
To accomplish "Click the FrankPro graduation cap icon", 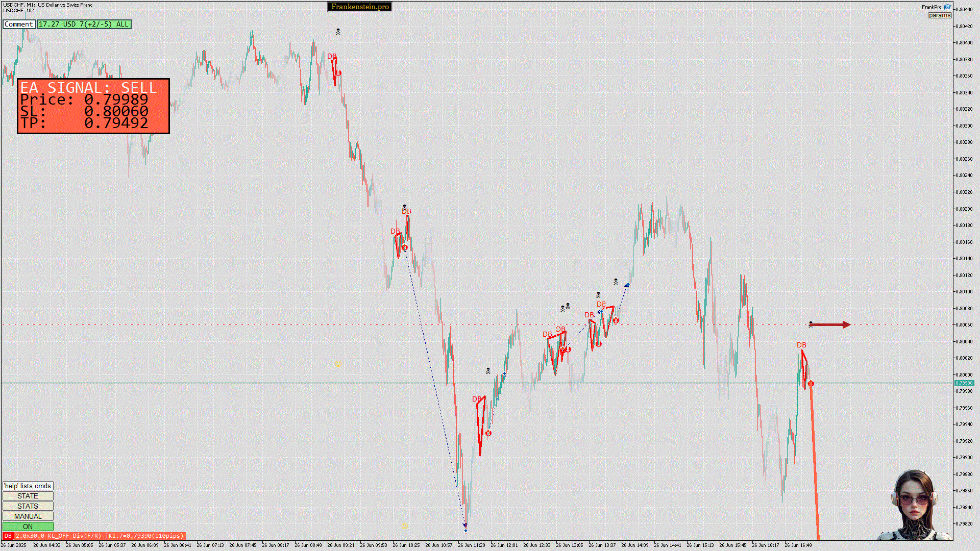I will click(947, 7).
